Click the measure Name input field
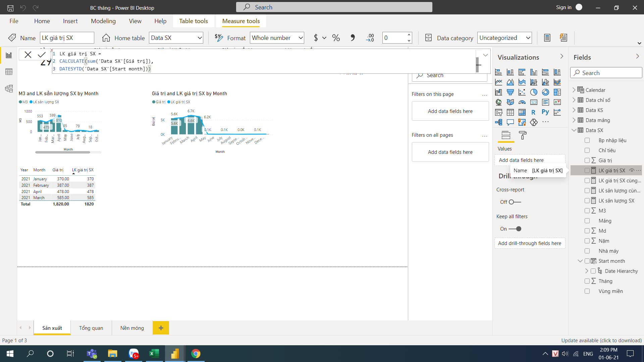This screenshot has width=644, height=362. [x=67, y=38]
